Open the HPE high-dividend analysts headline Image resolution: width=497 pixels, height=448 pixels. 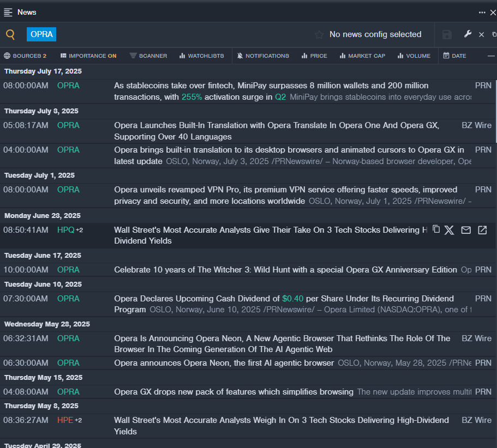coord(282,426)
